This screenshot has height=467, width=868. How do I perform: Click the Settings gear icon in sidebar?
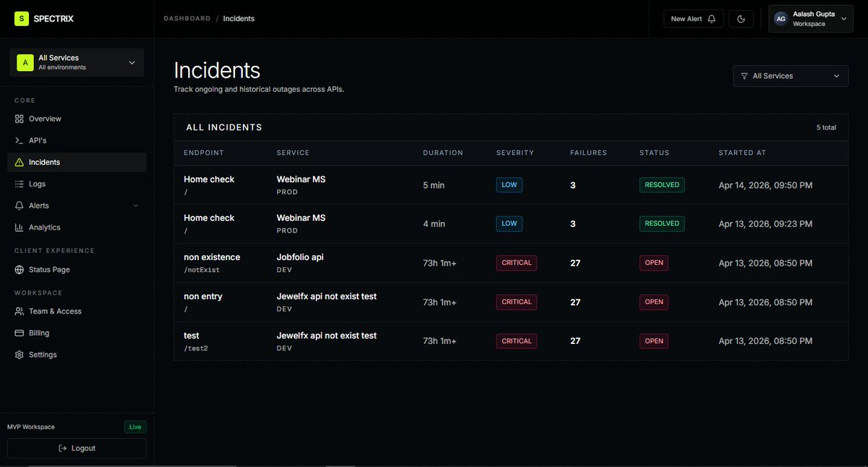20,355
